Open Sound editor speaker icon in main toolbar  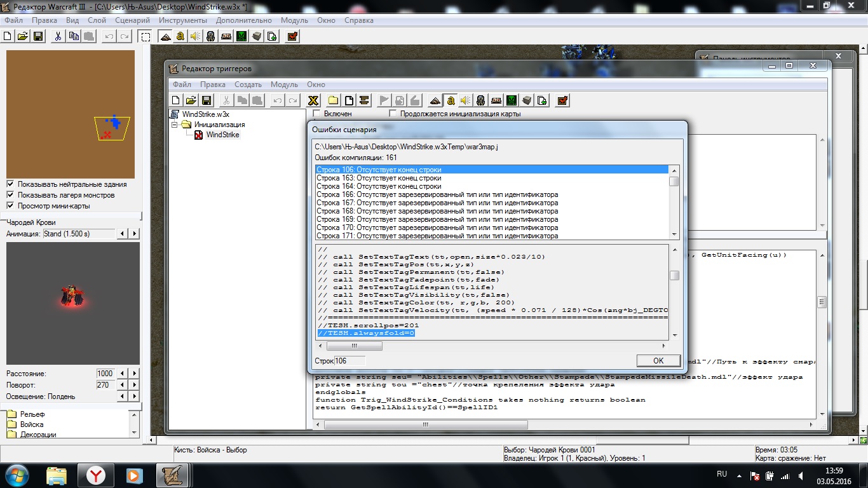(x=196, y=36)
